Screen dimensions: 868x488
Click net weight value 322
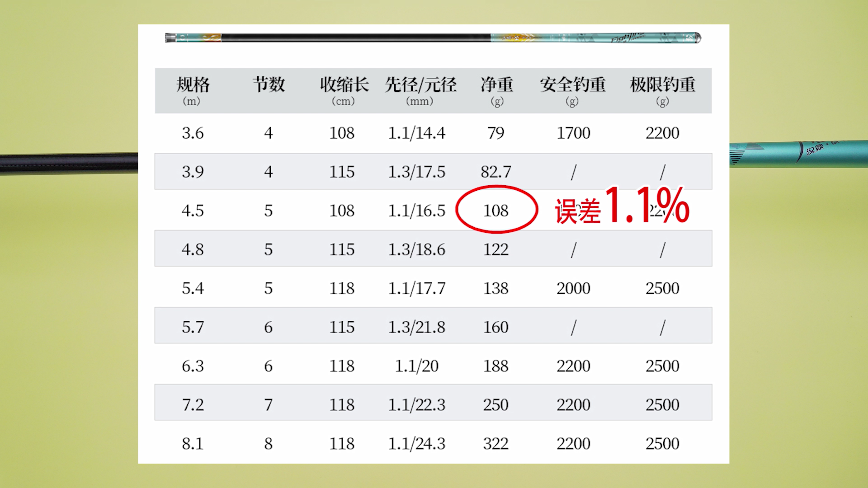pos(496,444)
